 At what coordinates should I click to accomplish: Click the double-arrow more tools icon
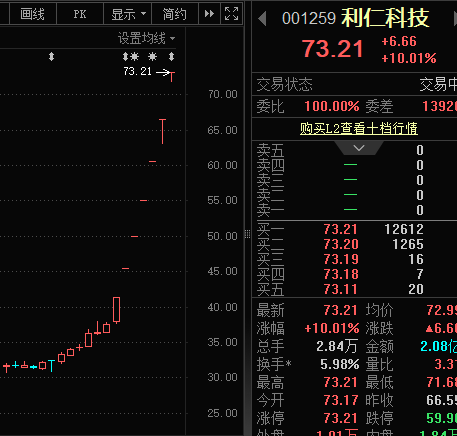(209, 14)
